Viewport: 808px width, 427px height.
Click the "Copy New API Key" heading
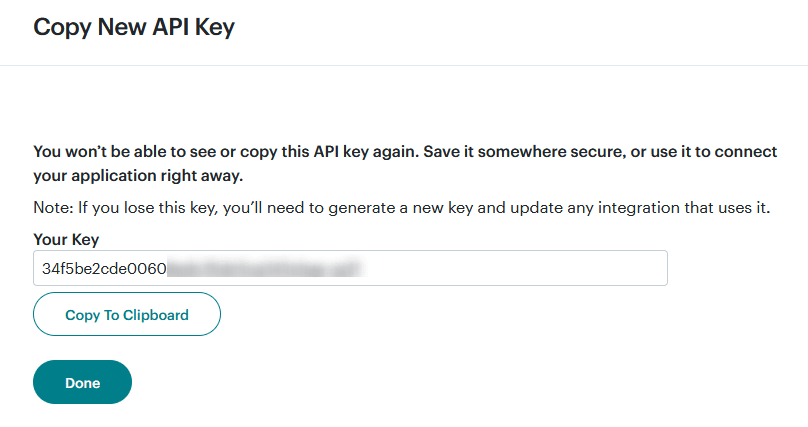point(134,27)
